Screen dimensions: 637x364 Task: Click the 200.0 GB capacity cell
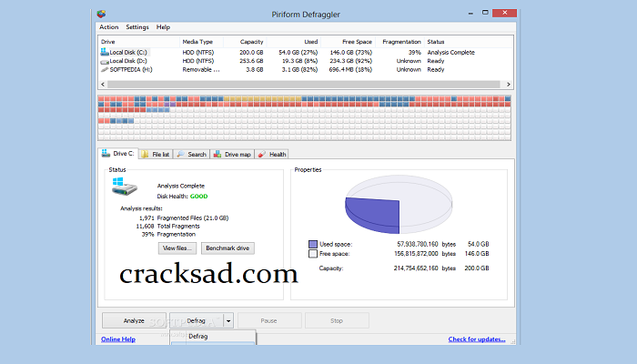click(251, 53)
